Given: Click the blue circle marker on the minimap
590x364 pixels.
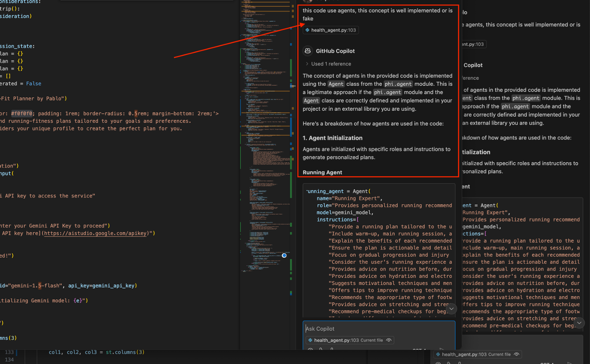Looking at the screenshot, I should pyautogui.click(x=284, y=256).
